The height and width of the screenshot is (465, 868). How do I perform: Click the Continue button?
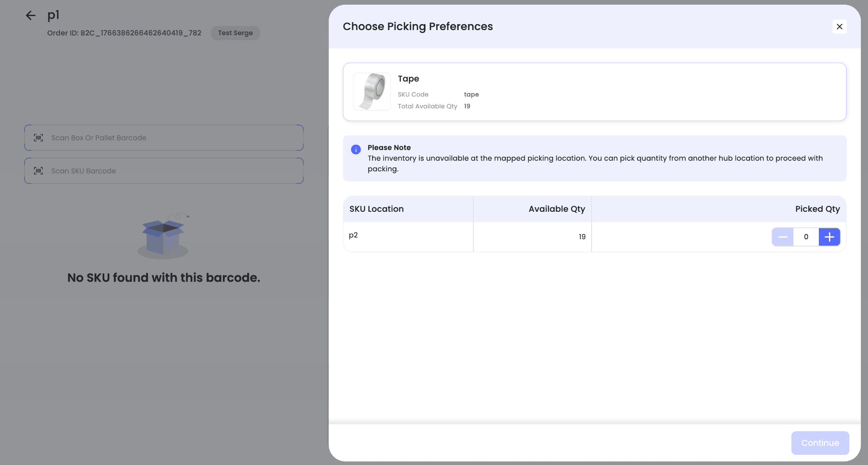click(x=820, y=443)
